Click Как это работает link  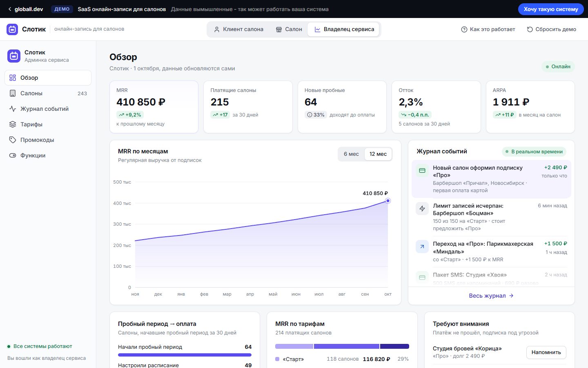pyautogui.click(x=488, y=29)
